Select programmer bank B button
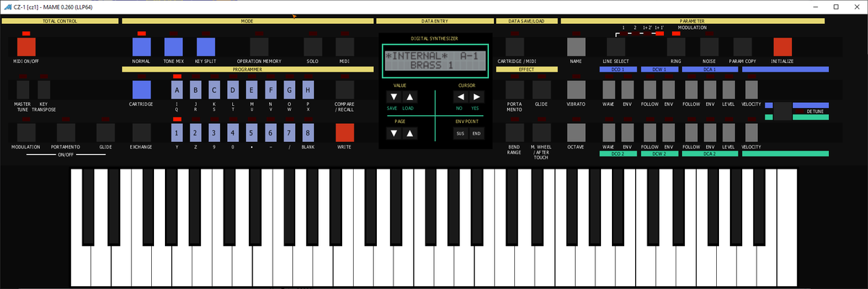Viewport: 868px width, 289px height. [195, 90]
